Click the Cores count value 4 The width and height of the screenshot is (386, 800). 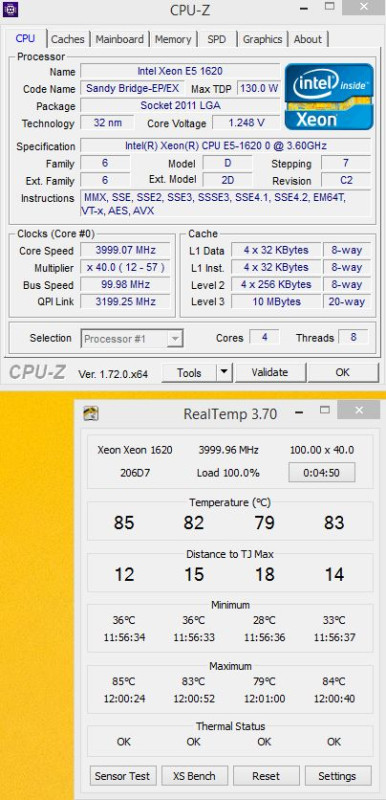[x=264, y=337]
